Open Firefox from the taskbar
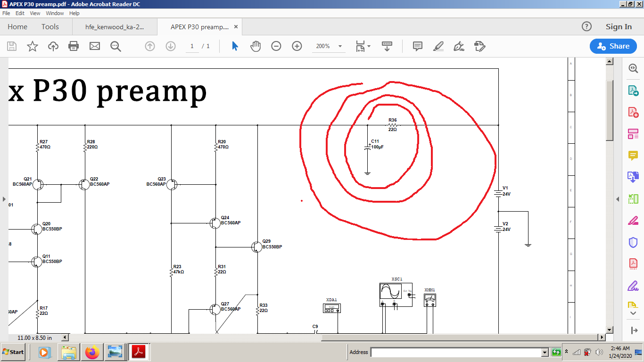This screenshot has height=362, width=644. pyautogui.click(x=92, y=352)
